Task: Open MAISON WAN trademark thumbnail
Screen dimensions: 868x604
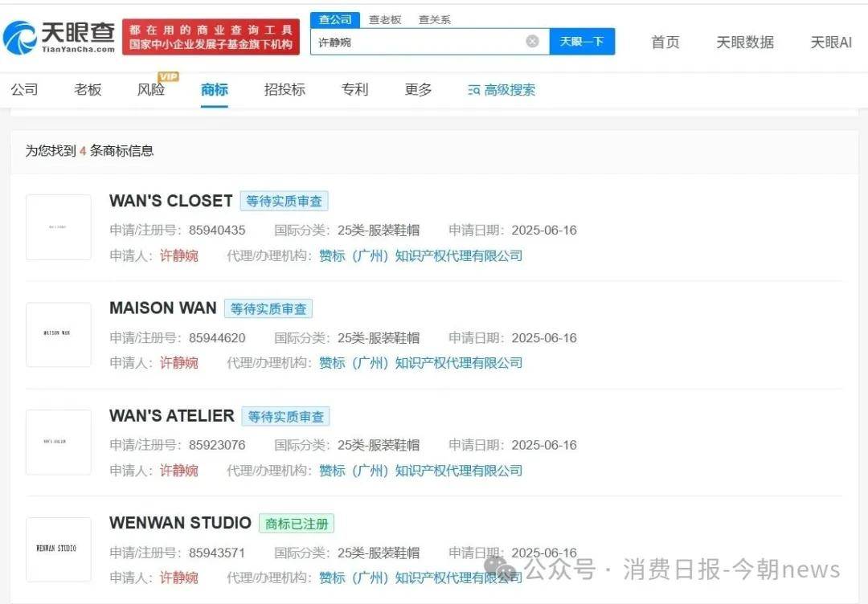Action: 58,335
